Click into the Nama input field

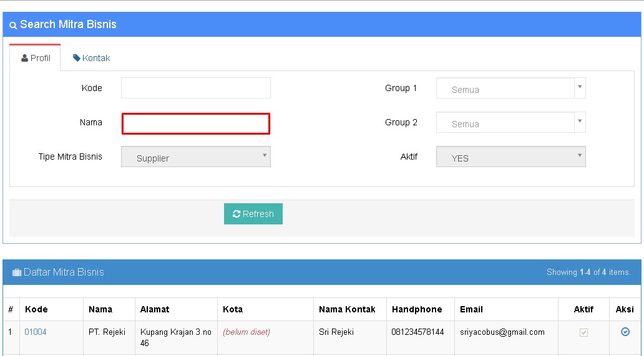click(x=195, y=123)
